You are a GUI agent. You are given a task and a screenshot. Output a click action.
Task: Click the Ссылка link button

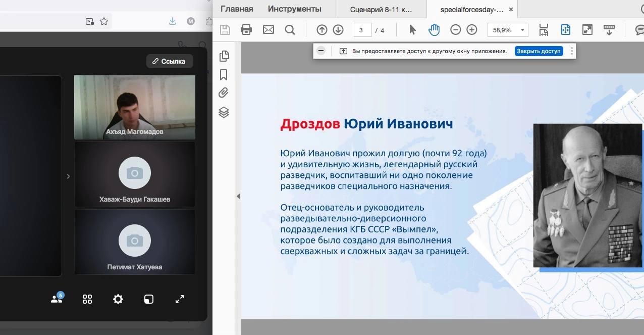[x=170, y=61]
